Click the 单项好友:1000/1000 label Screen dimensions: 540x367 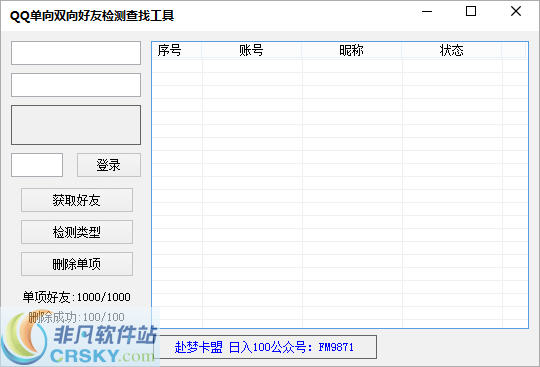click(x=76, y=297)
